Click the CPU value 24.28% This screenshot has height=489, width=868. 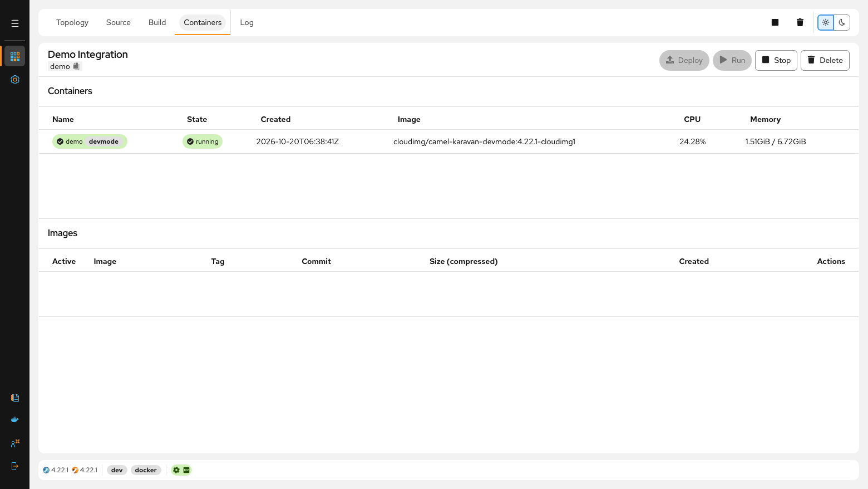tap(693, 141)
